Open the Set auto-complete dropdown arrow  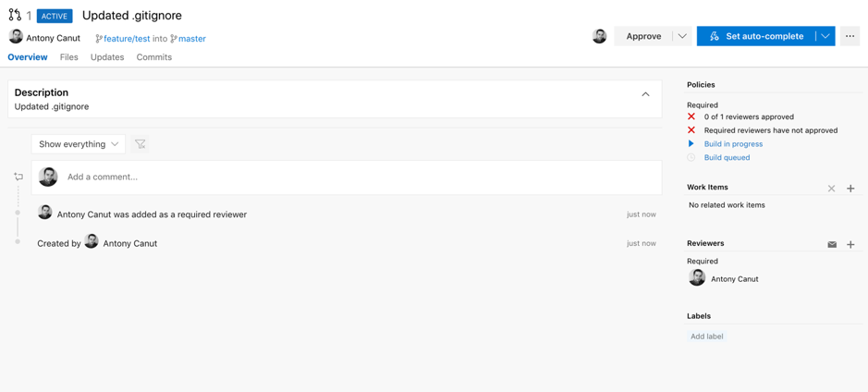pos(825,36)
